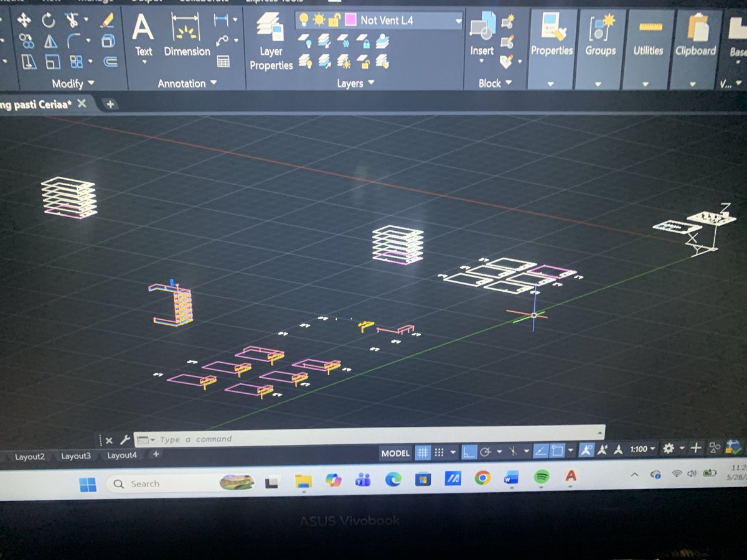747x560 pixels.
Task: Toggle Ortho mode in status bar
Action: pos(470,452)
